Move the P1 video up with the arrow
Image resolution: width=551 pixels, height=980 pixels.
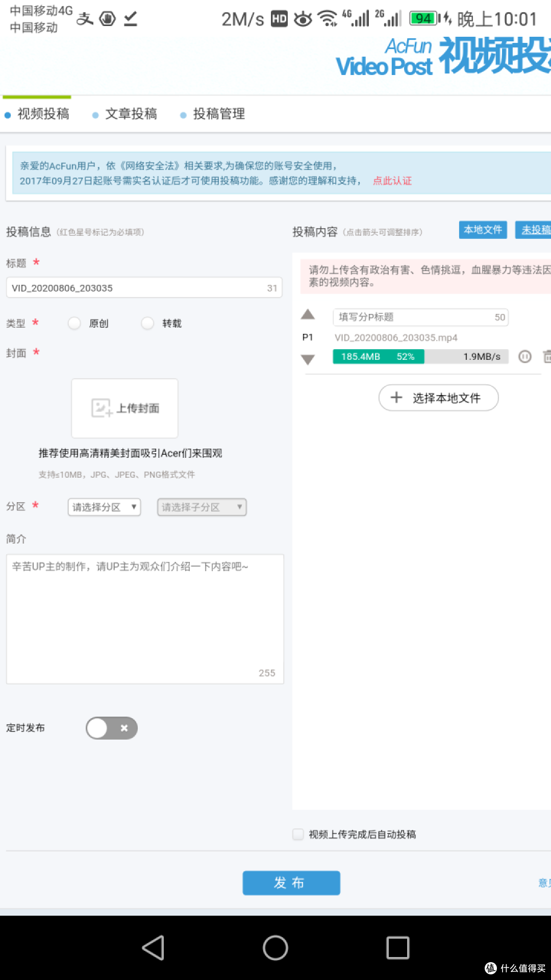308,314
